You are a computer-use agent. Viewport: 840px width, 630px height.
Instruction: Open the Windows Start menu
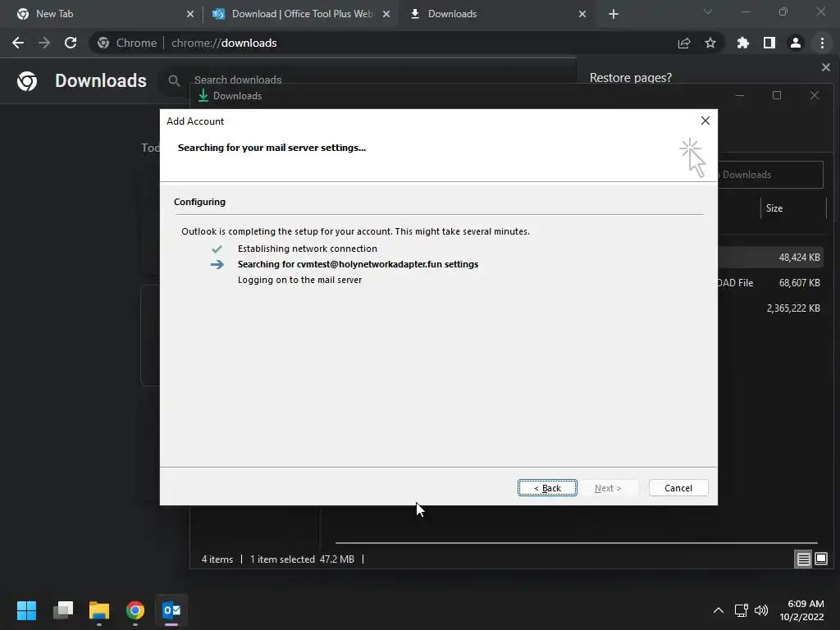(x=27, y=610)
